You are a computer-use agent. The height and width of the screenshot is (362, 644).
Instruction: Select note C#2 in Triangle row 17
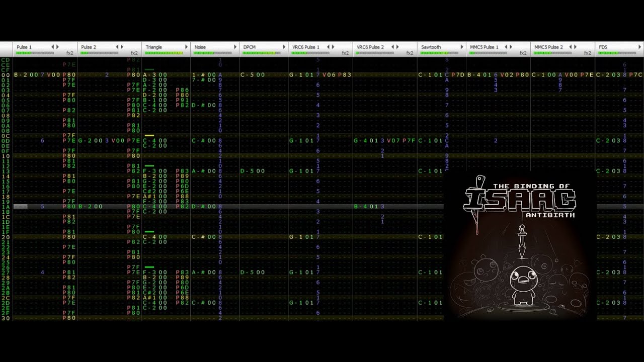[x=148, y=192]
